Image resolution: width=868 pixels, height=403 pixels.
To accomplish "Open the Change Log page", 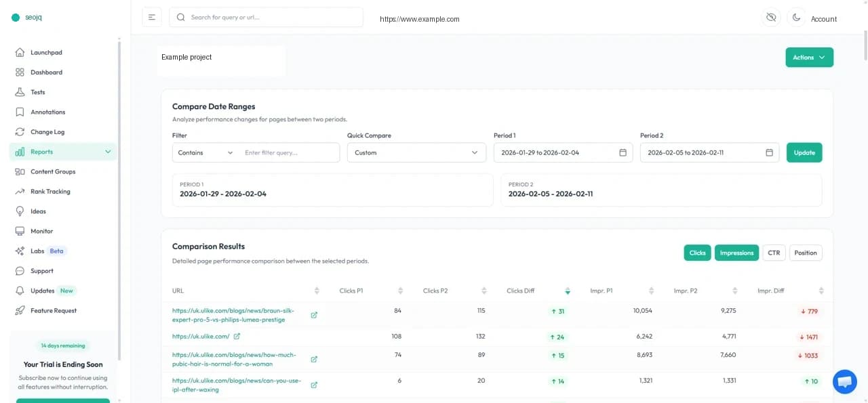I will pos(47,131).
